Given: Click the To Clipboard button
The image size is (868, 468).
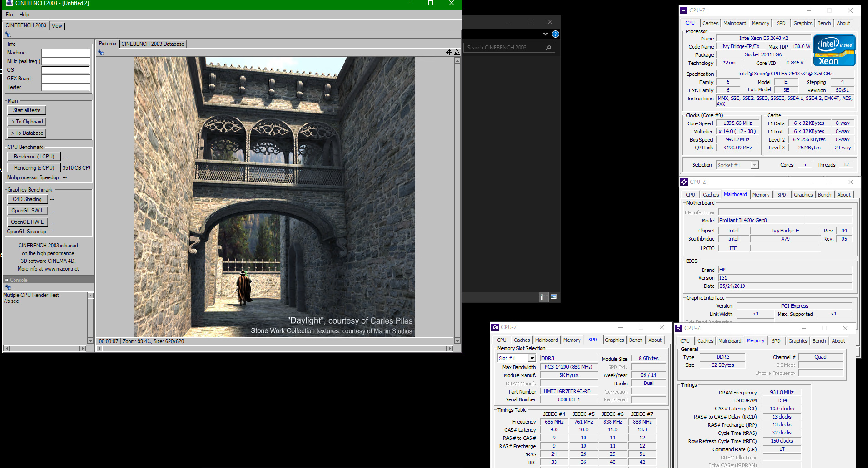Looking at the screenshot, I should (27, 122).
